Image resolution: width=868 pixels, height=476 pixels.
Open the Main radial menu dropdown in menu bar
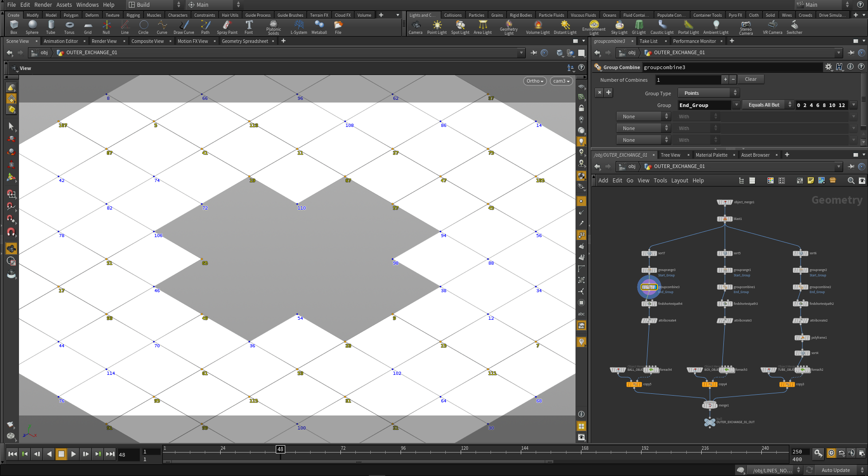click(x=214, y=5)
